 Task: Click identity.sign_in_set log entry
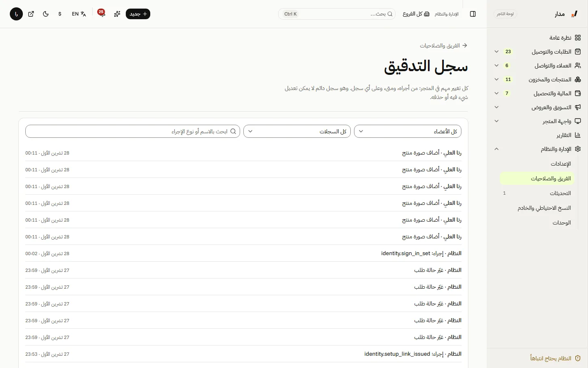point(243,254)
